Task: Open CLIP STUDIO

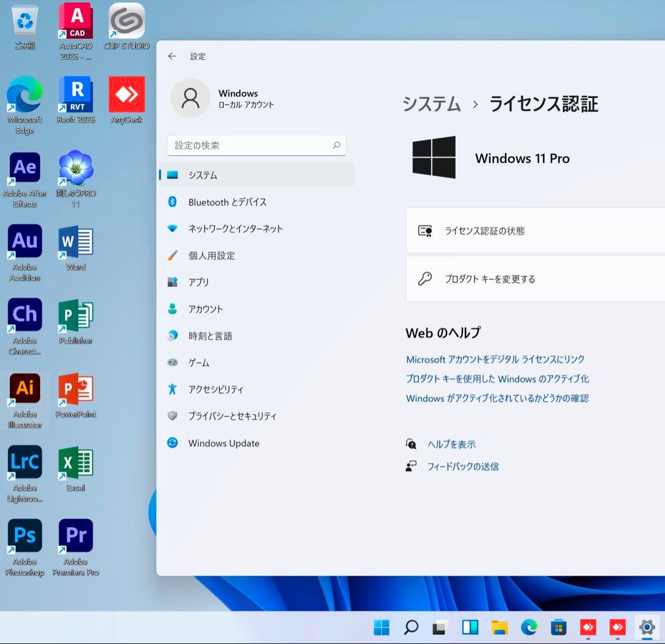Action: (x=126, y=20)
